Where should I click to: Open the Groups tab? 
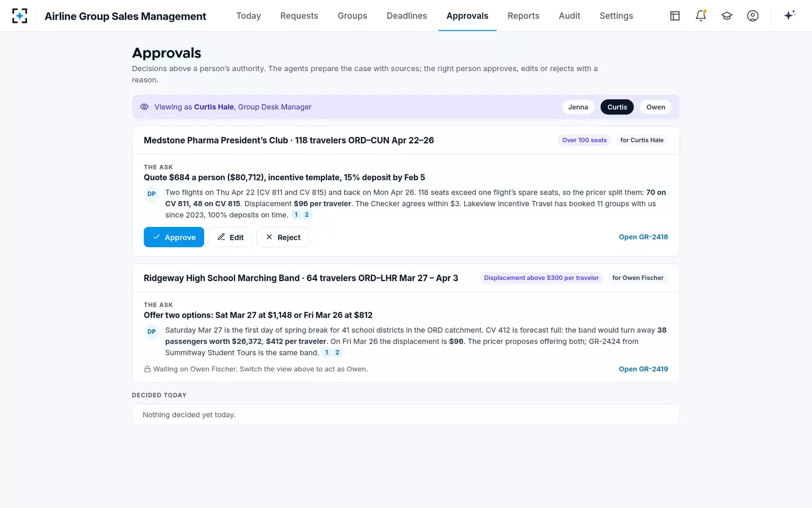coord(352,16)
